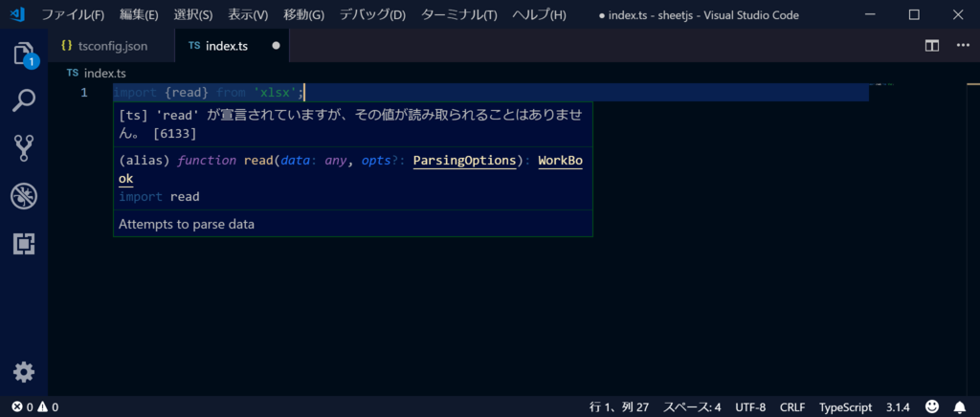Open the feedback smiley in status bar

coord(932,407)
